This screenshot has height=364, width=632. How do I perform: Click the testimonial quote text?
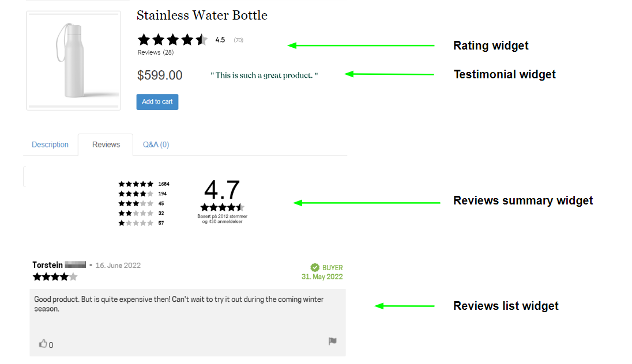tap(264, 75)
